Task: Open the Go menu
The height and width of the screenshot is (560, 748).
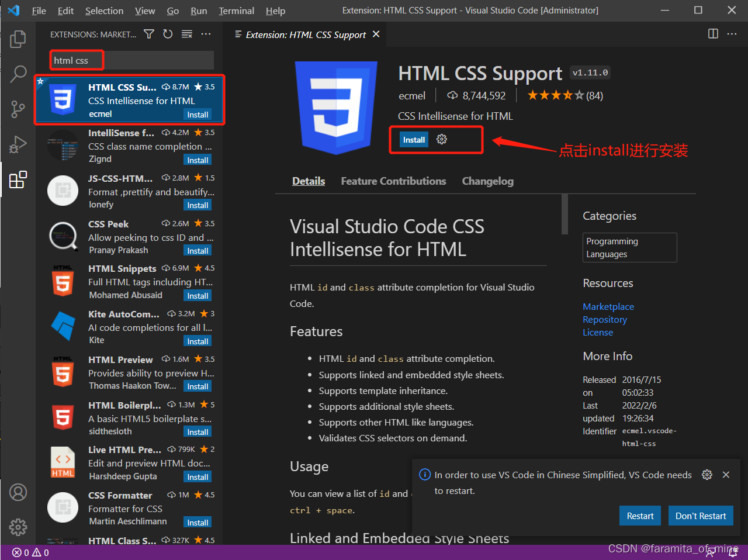Action: [173, 11]
